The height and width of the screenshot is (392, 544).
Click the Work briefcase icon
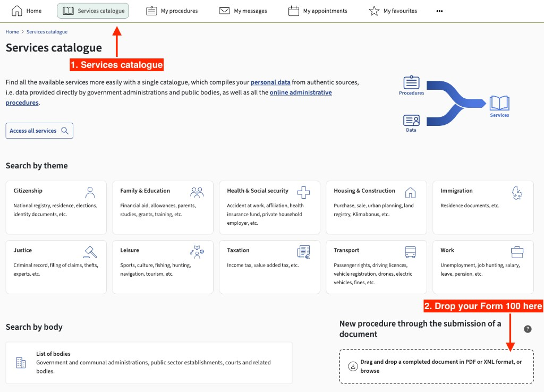[517, 252]
